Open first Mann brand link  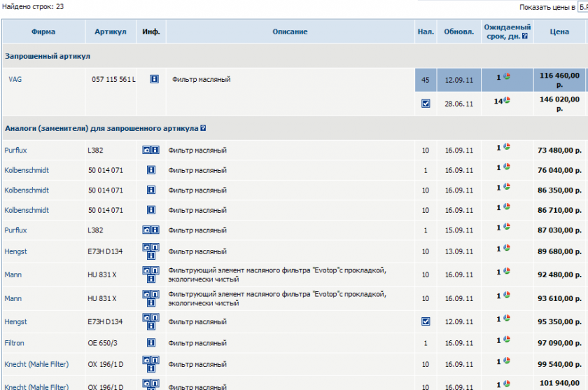(13, 275)
